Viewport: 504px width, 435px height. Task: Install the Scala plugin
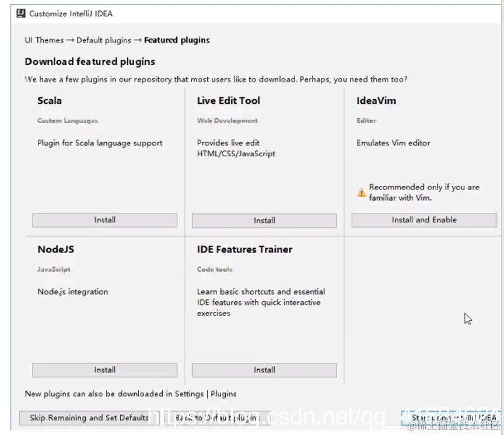pyautogui.click(x=104, y=220)
